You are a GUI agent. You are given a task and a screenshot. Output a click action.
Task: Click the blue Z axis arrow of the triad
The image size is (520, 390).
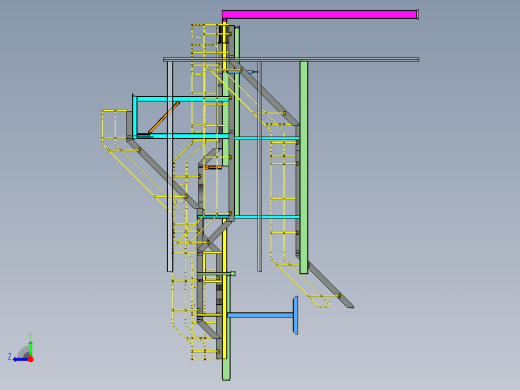tap(20, 359)
